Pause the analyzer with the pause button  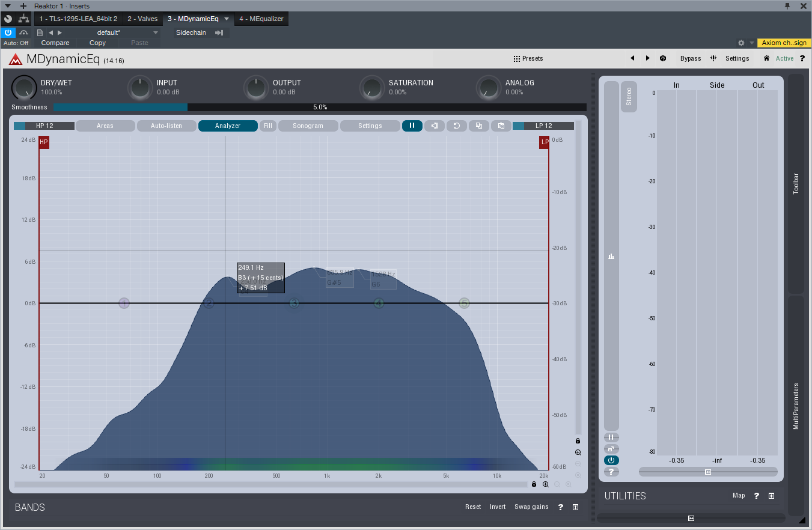pos(412,126)
